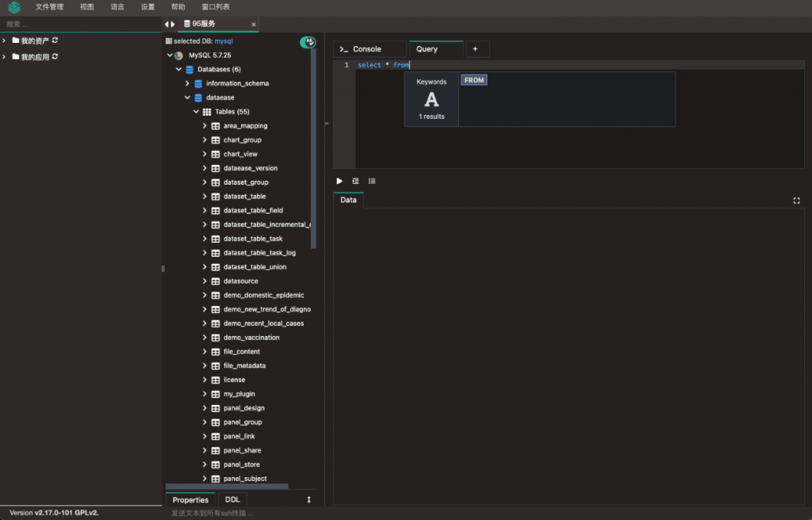Click the green app logo icon

(14, 7)
